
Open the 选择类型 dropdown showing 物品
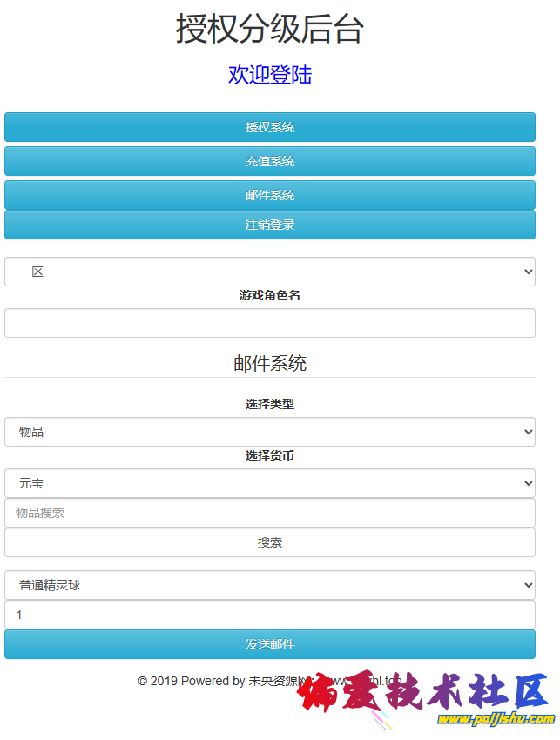click(x=270, y=432)
